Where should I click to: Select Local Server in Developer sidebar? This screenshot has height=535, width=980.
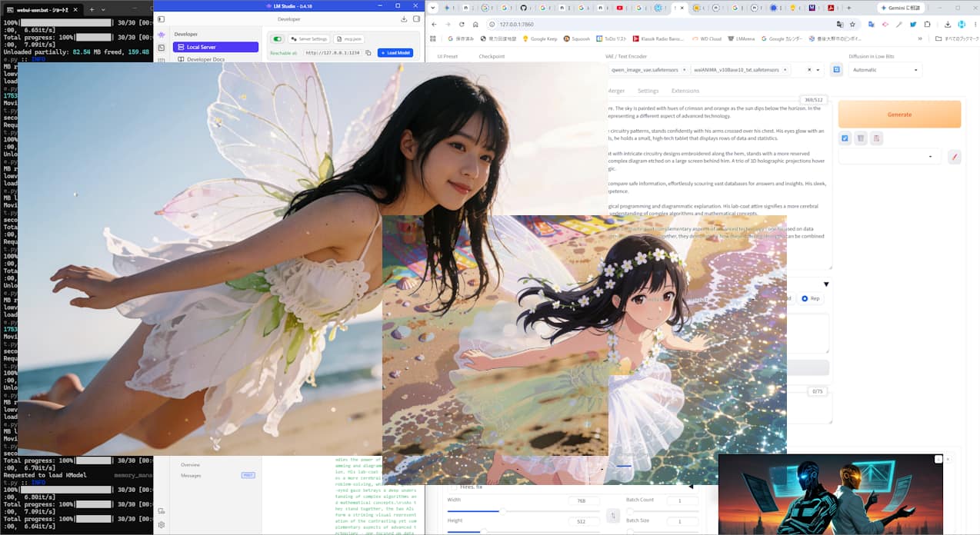(215, 47)
